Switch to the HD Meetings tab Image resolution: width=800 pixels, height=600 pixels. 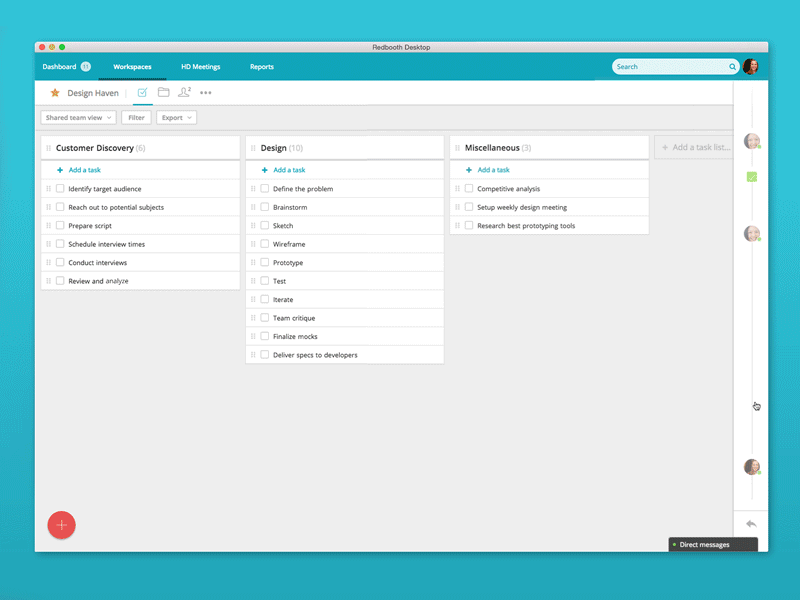(200, 67)
